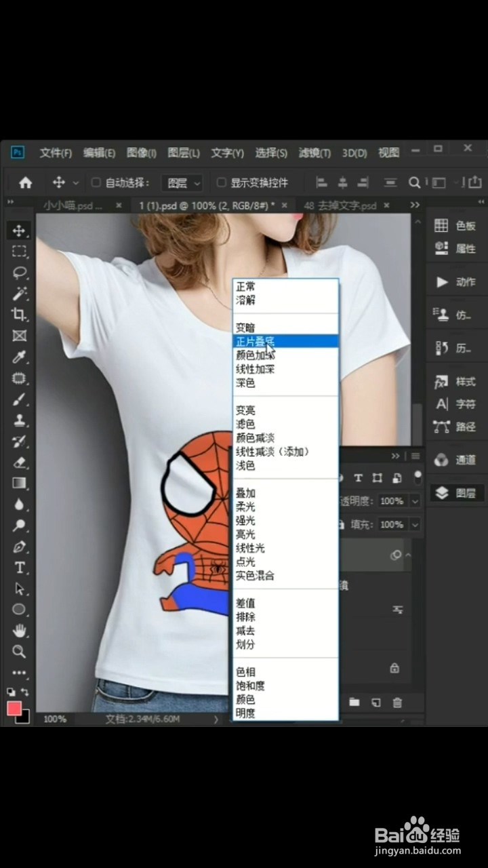Image resolution: width=488 pixels, height=868 pixels.
Task: Open the 文件(F) menu
Action: [x=56, y=153]
